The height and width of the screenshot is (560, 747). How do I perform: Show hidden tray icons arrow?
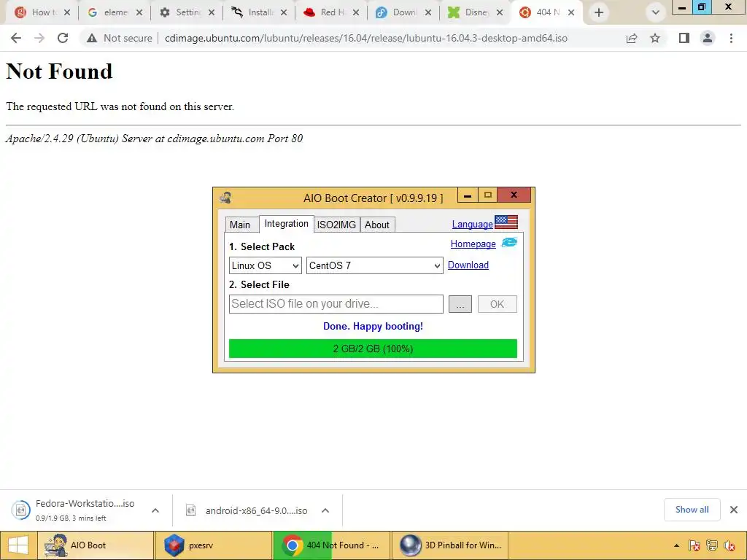coord(676,545)
